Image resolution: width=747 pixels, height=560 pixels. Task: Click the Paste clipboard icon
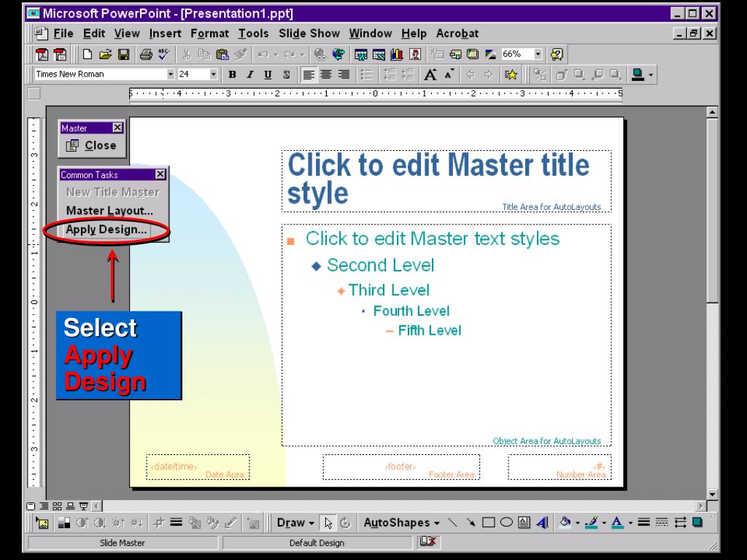(x=222, y=54)
